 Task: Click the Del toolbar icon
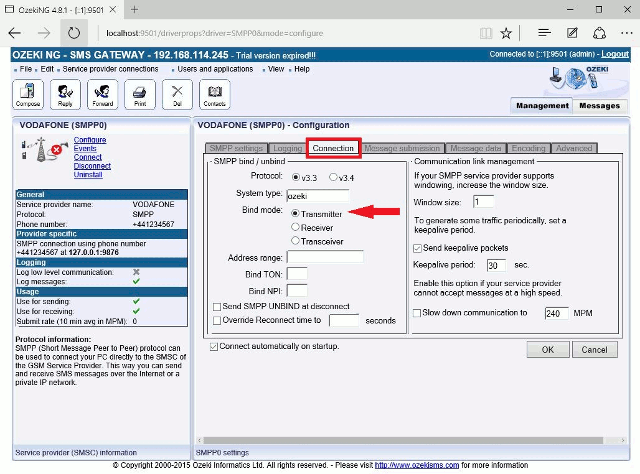tap(177, 95)
